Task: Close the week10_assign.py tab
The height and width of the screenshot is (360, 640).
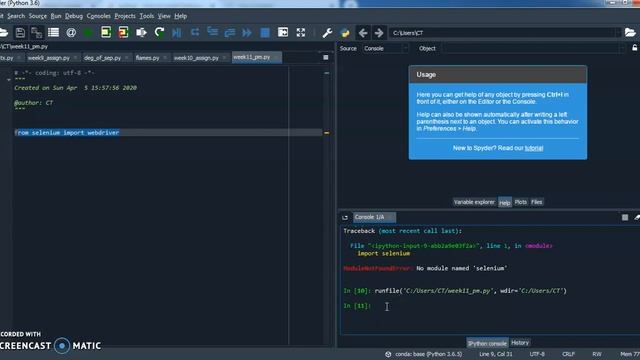Action: coord(224,58)
